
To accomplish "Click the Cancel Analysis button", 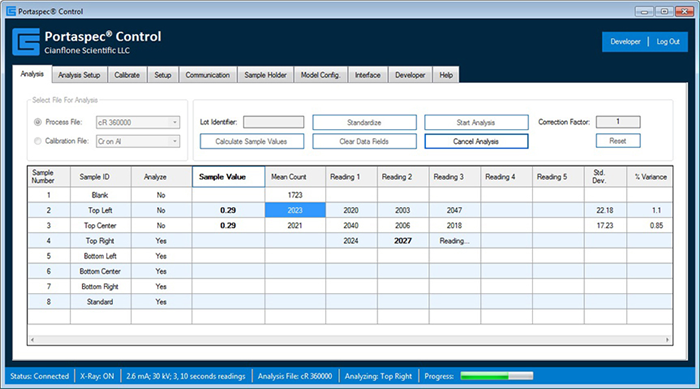I will [476, 141].
